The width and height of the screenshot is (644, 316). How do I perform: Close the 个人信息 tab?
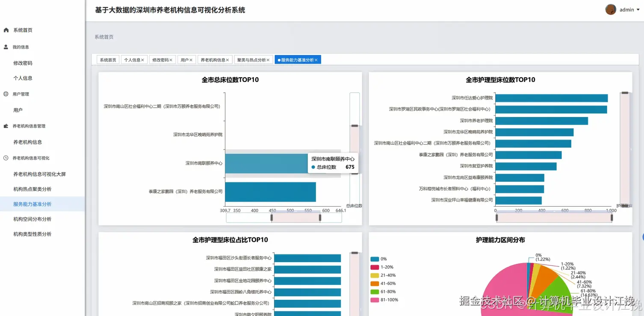point(142,60)
